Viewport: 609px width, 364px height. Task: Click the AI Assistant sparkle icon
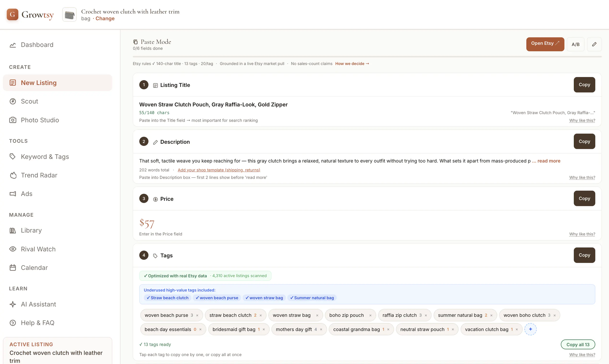[13, 304]
